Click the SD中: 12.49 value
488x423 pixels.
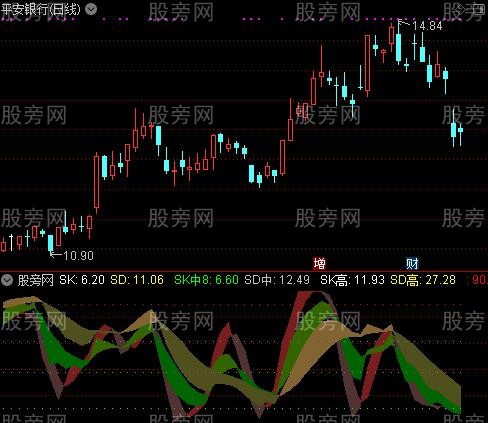(277, 280)
